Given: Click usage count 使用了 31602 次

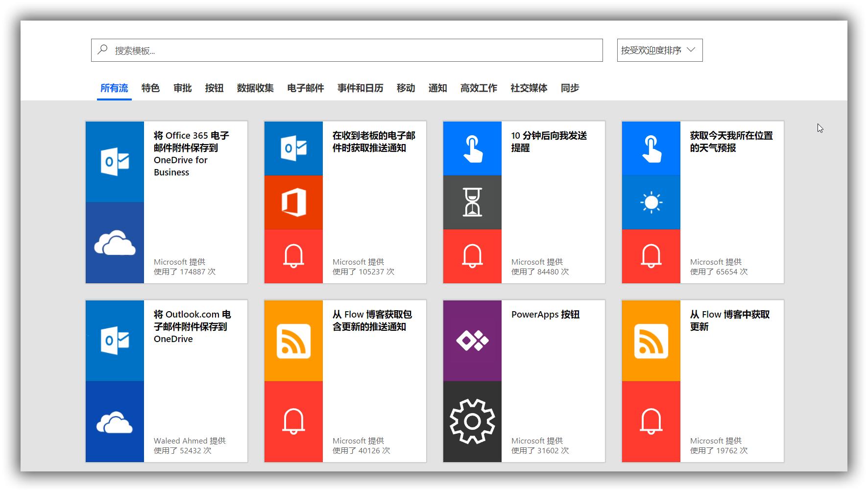Looking at the screenshot, I should 540,450.
